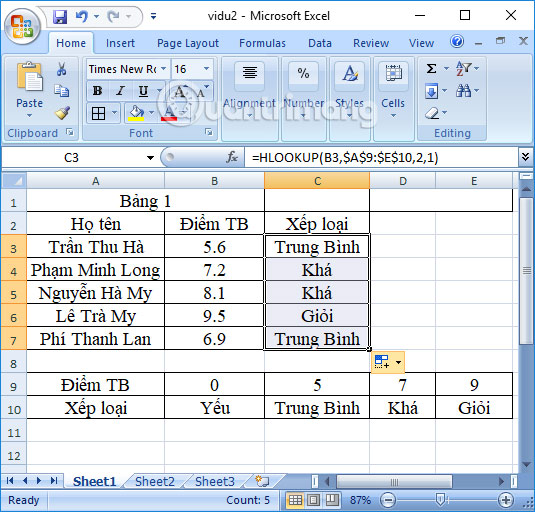Image resolution: width=535 pixels, height=512 pixels.
Task: Click inside the formula bar HLOOKUP text
Action: (345, 158)
